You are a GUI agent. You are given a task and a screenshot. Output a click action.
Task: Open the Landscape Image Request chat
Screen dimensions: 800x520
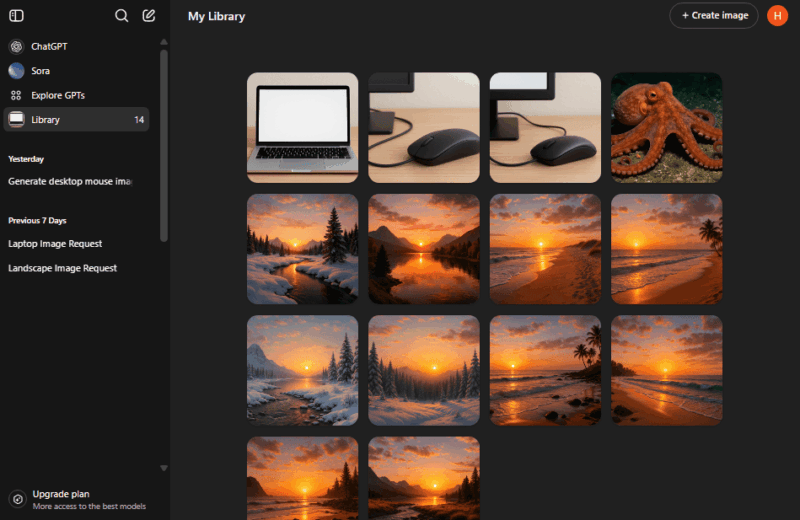point(62,268)
